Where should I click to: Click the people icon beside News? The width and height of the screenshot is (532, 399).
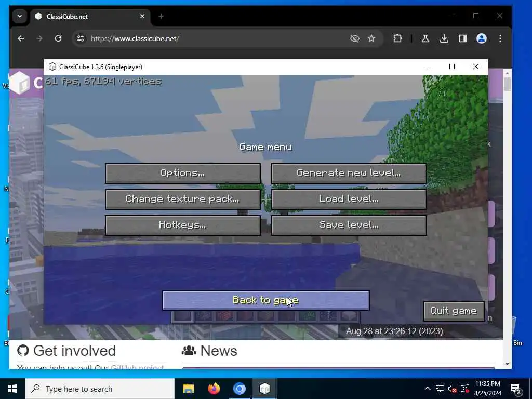tap(189, 351)
